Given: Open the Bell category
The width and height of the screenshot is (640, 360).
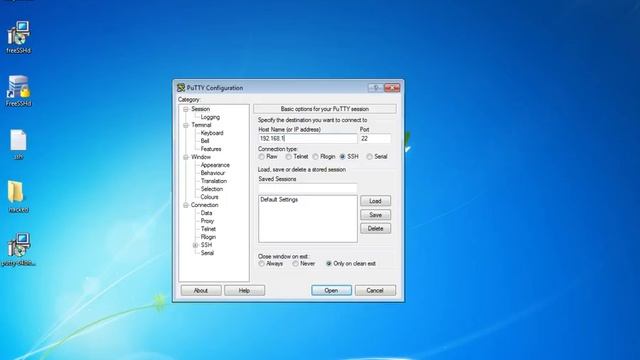Looking at the screenshot, I should (x=205, y=141).
